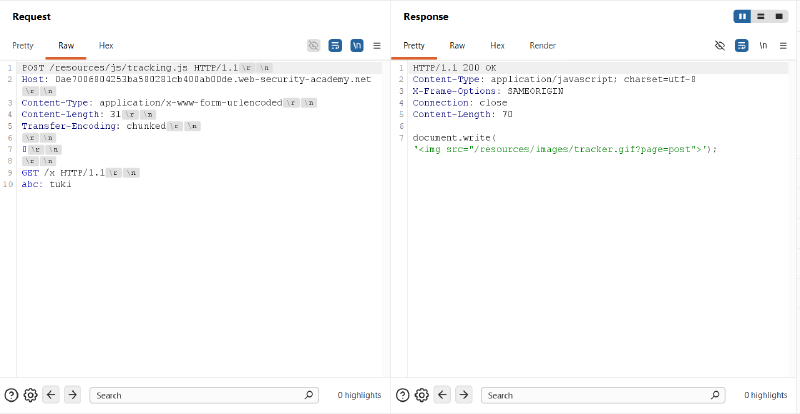
Task: Open the Request Hex tab
Action: 106,45
